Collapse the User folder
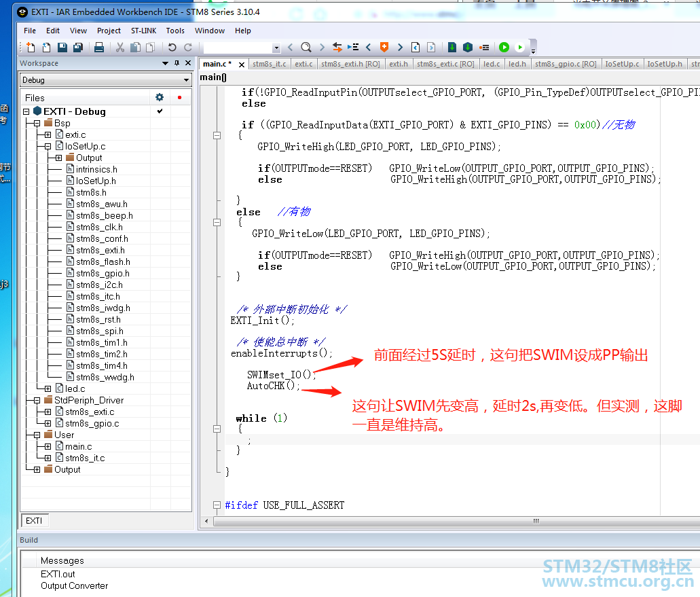Viewport: 700px width, 597px height. pyautogui.click(x=37, y=435)
